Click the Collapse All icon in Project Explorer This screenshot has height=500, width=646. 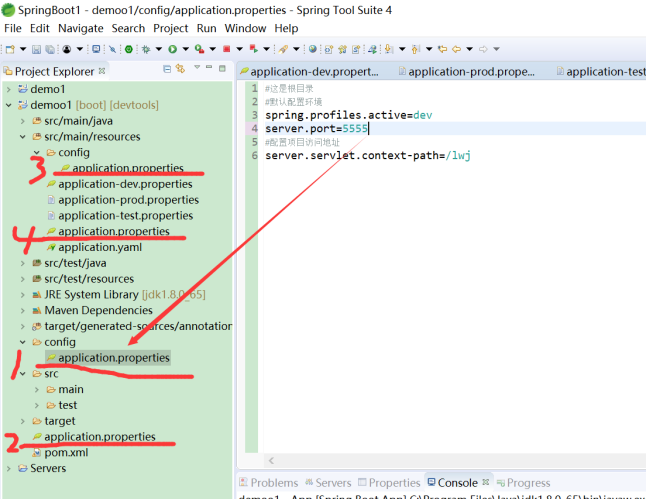pos(167,69)
